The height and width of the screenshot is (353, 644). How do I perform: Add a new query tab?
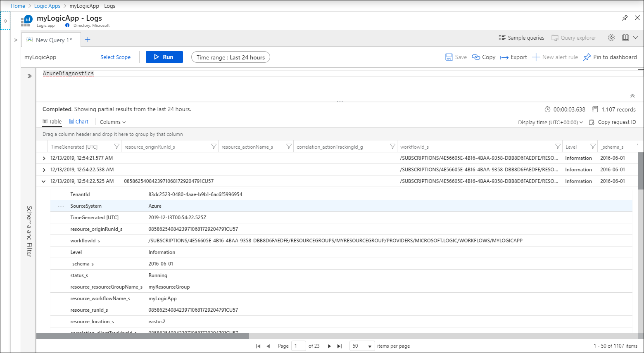(88, 40)
